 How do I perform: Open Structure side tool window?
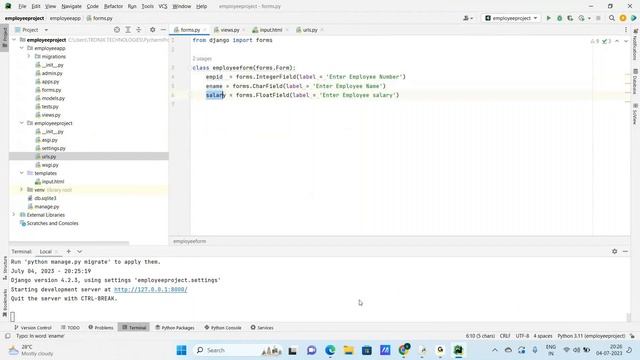point(5,268)
